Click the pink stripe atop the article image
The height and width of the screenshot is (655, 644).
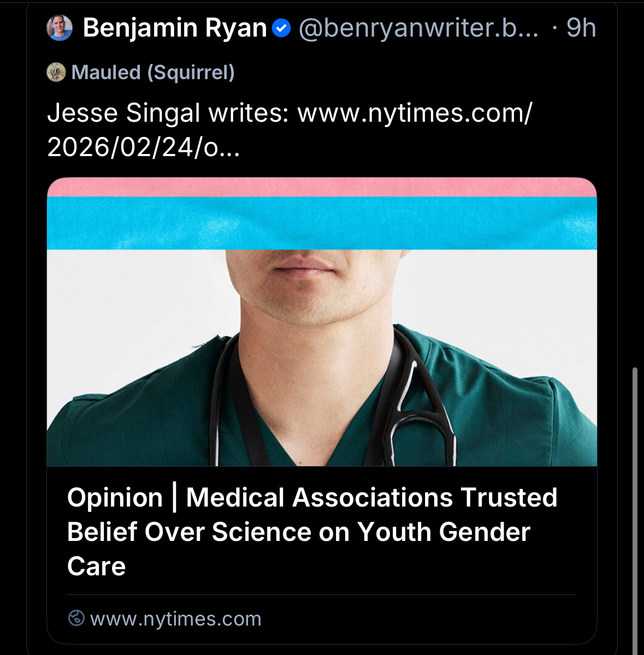(322, 187)
